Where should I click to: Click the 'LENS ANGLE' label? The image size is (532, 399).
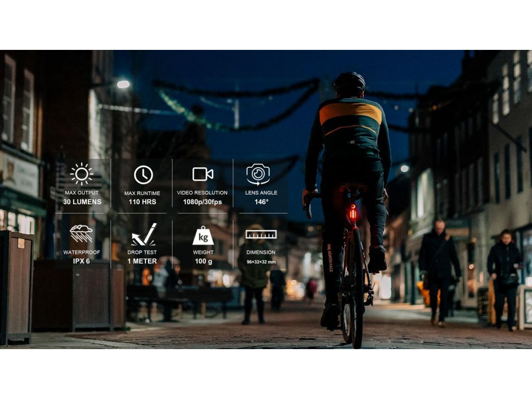[261, 193]
